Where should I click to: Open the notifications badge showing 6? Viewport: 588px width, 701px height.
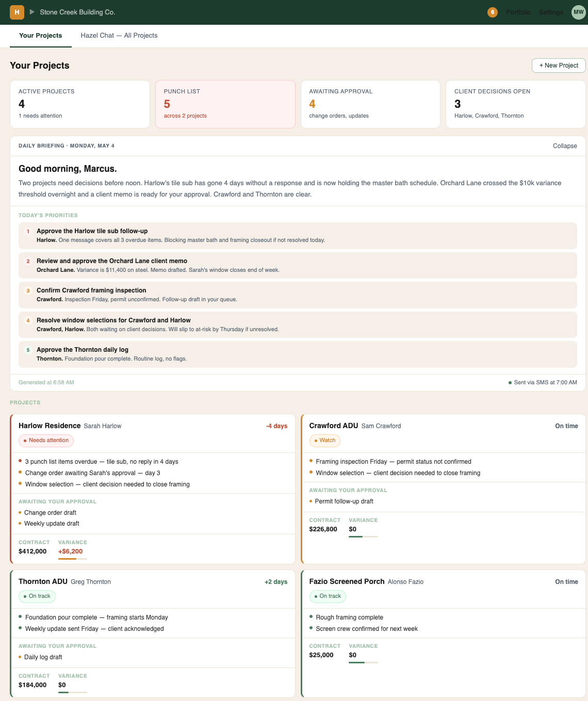493,12
